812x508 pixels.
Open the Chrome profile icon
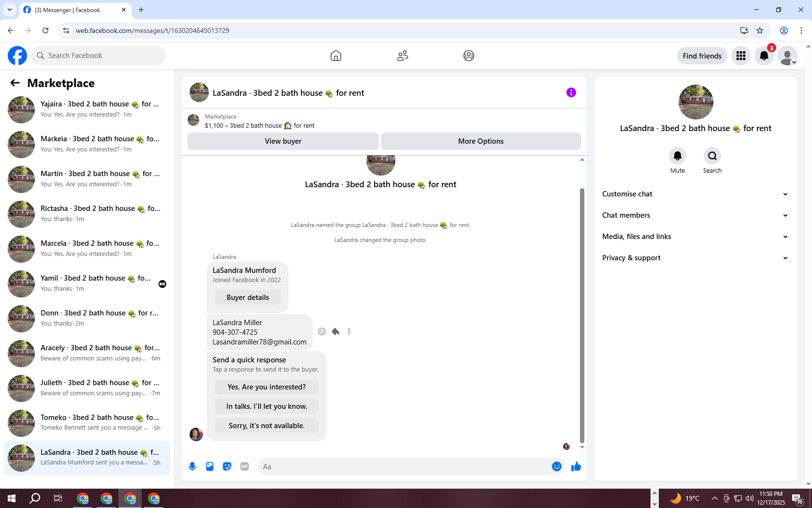point(784,30)
